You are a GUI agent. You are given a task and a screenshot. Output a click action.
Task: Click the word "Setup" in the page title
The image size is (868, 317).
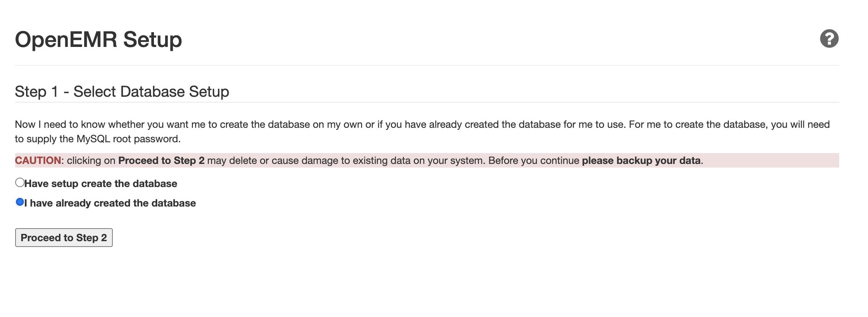[152, 39]
